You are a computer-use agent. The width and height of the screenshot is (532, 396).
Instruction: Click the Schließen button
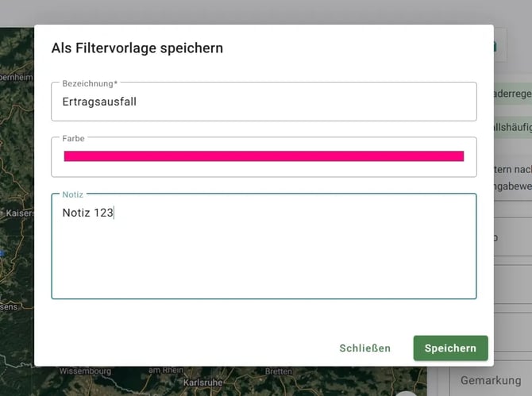coord(365,348)
